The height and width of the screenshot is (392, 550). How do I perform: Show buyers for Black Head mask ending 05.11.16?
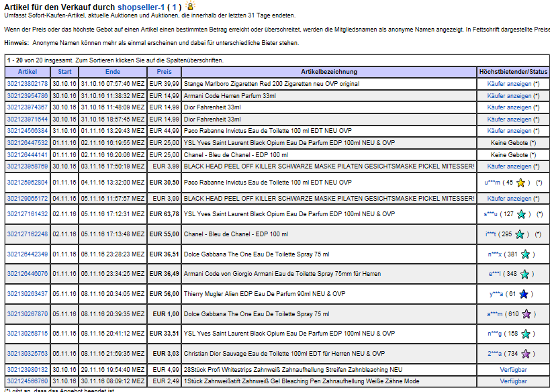(x=509, y=199)
